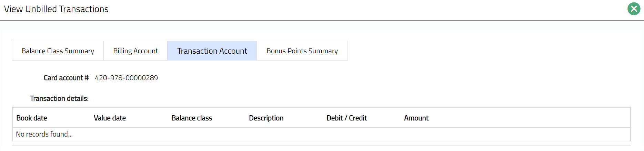The height and width of the screenshot is (151, 644).
Task: Click the Description column header
Action: pyautogui.click(x=266, y=118)
